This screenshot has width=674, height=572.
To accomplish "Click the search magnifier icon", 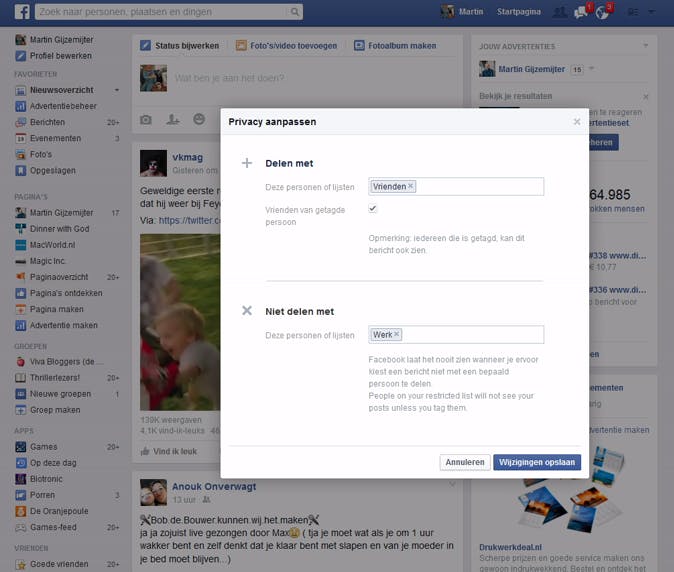I will pyautogui.click(x=294, y=12).
